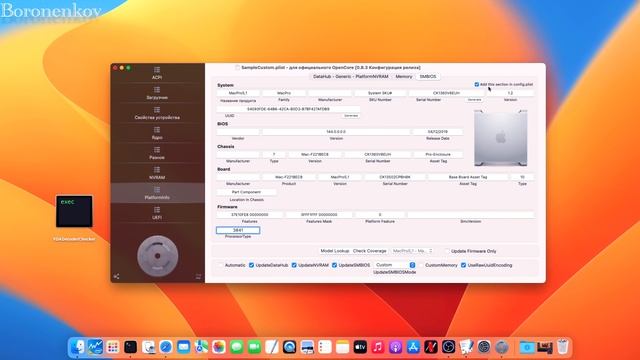Image resolution: width=640 pixels, height=360 pixels.
Task: Open Messages from the dock
Action: click(x=237, y=347)
